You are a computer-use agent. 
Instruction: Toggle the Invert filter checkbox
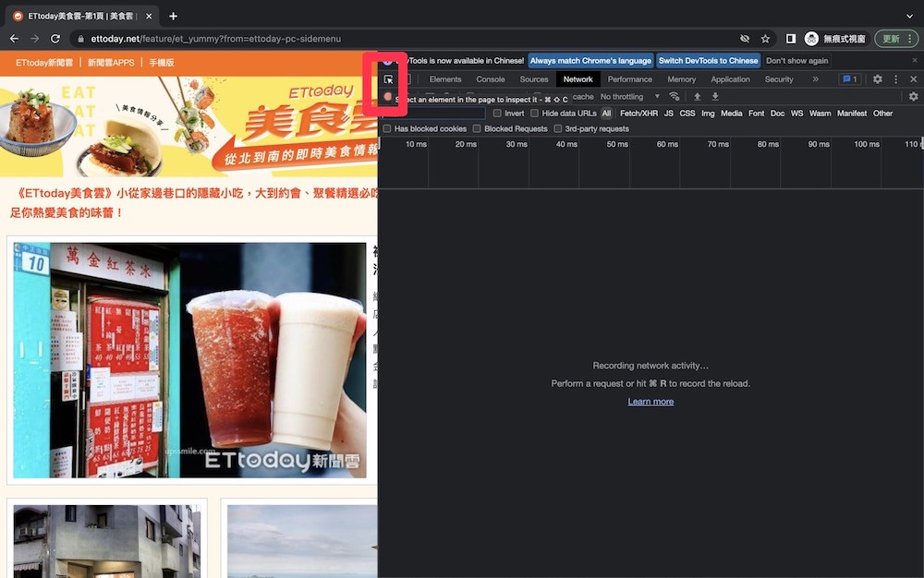[x=497, y=113]
